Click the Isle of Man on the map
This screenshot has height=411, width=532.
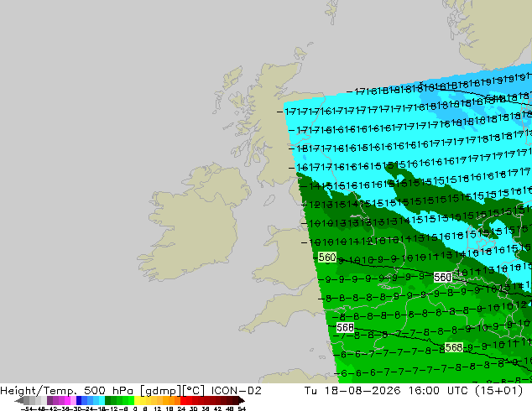tap(269, 200)
